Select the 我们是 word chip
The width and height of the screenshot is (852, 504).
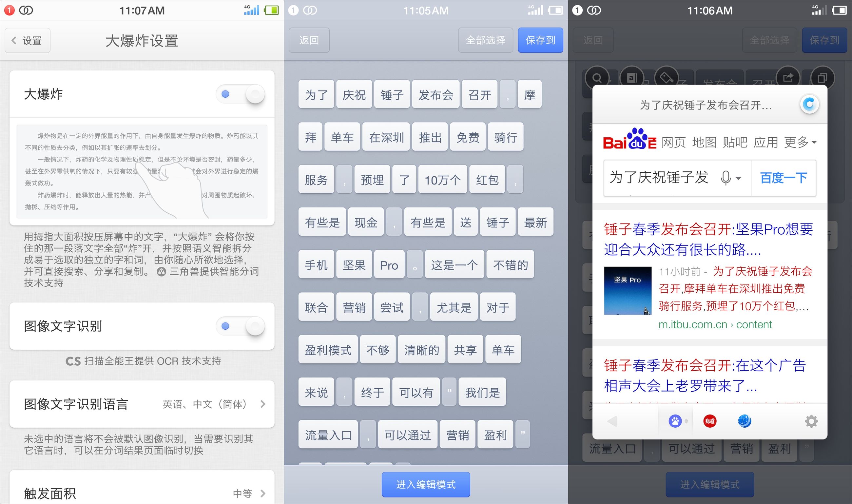click(x=482, y=392)
